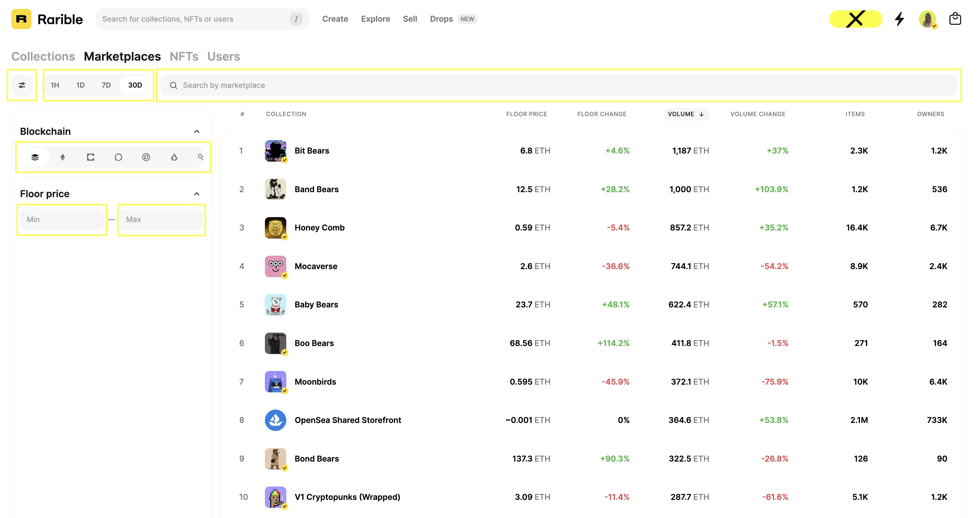Switch to the NFTs tab
This screenshot has width=980, height=518.
[184, 56]
